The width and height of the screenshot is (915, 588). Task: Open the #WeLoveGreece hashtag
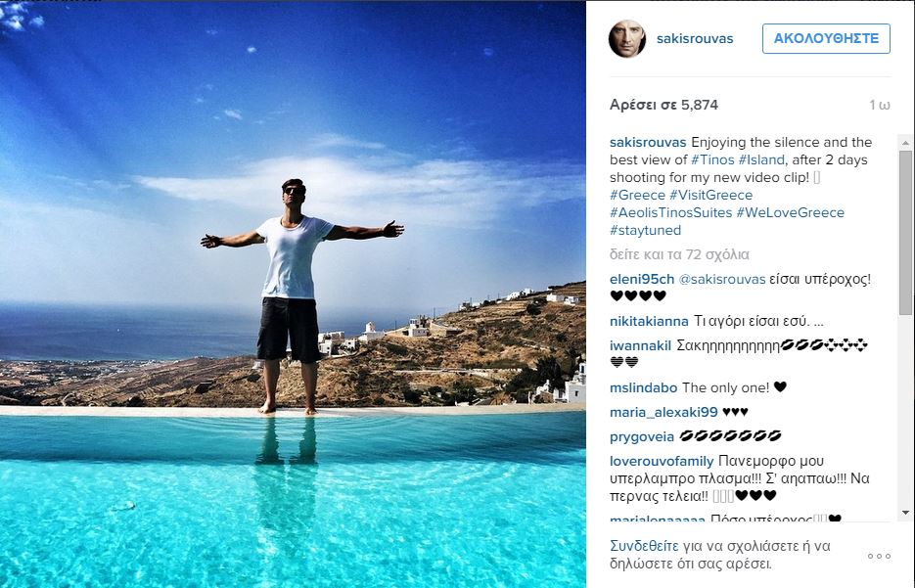coord(790,212)
